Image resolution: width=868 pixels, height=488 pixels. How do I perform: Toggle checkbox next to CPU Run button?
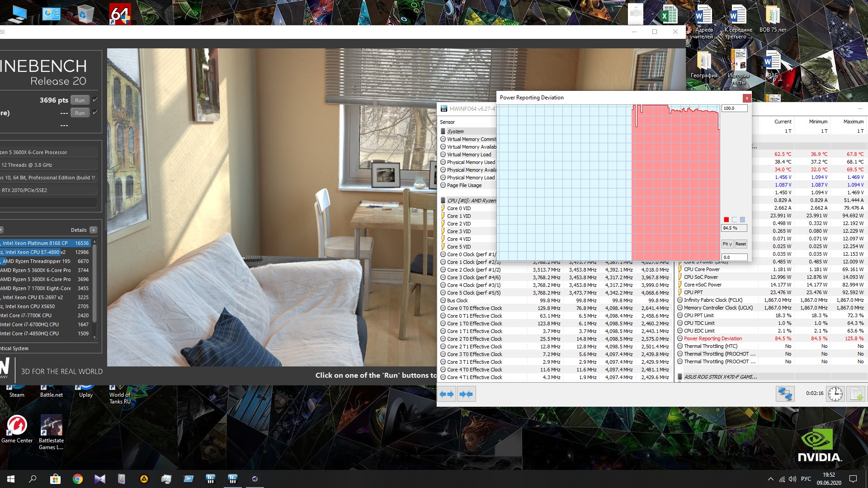[95, 100]
